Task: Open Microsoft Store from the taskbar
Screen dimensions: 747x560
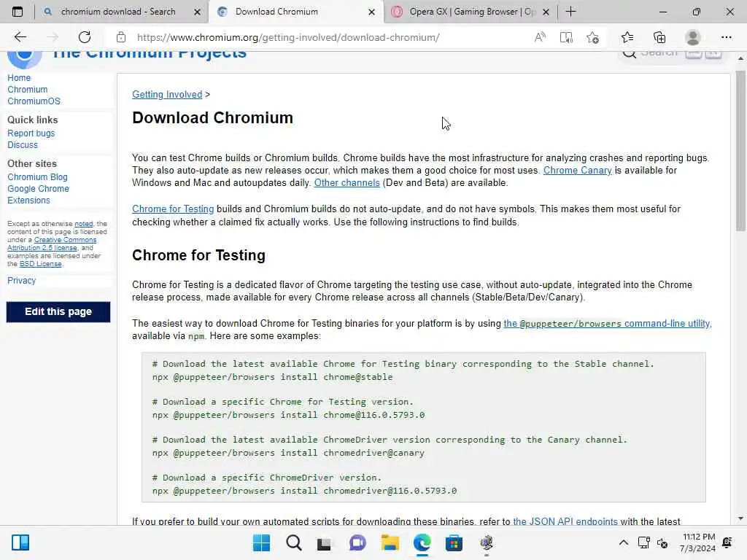Action: click(x=454, y=542)
